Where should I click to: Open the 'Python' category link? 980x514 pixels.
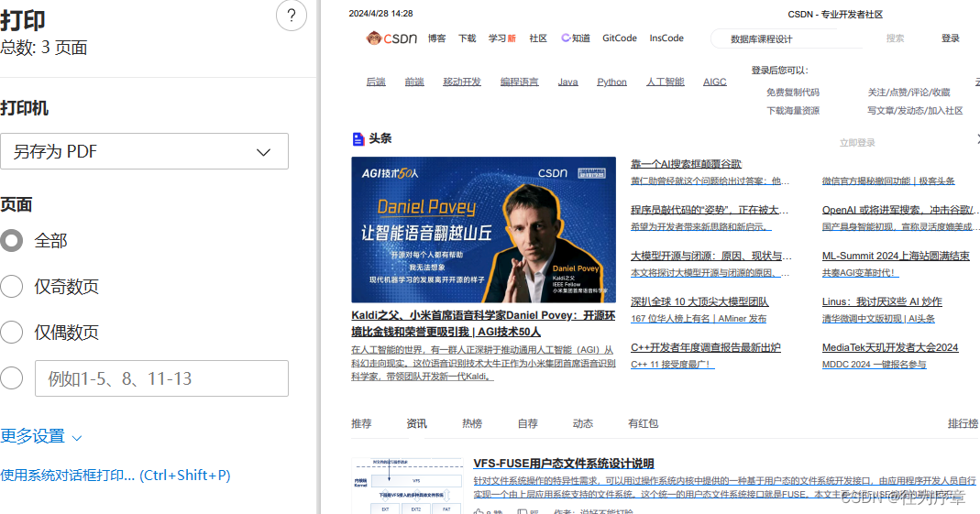[611, 82]
